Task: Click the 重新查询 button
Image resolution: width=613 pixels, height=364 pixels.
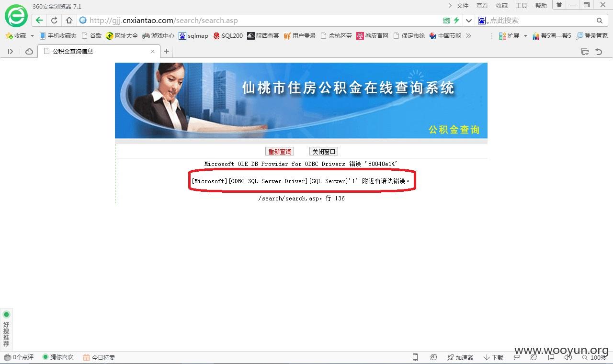Action: coord(280,152)
